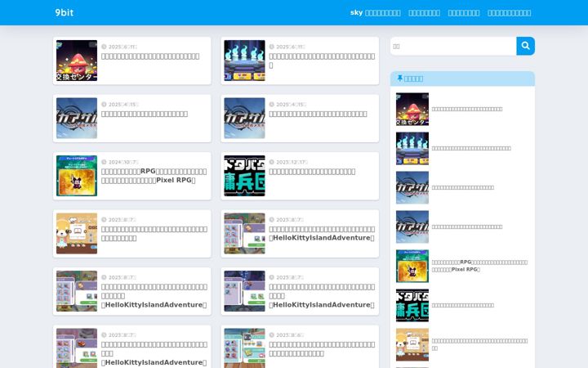The image size is (588, 368).
Task: Click the 2024 October 7 date text
Action: [123, 162]
